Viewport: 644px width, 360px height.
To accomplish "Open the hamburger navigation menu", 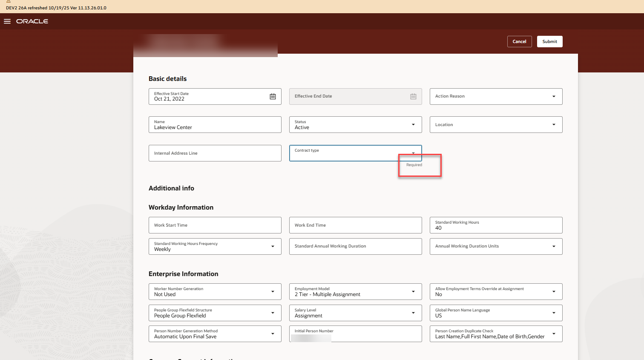I will point(7,21).
